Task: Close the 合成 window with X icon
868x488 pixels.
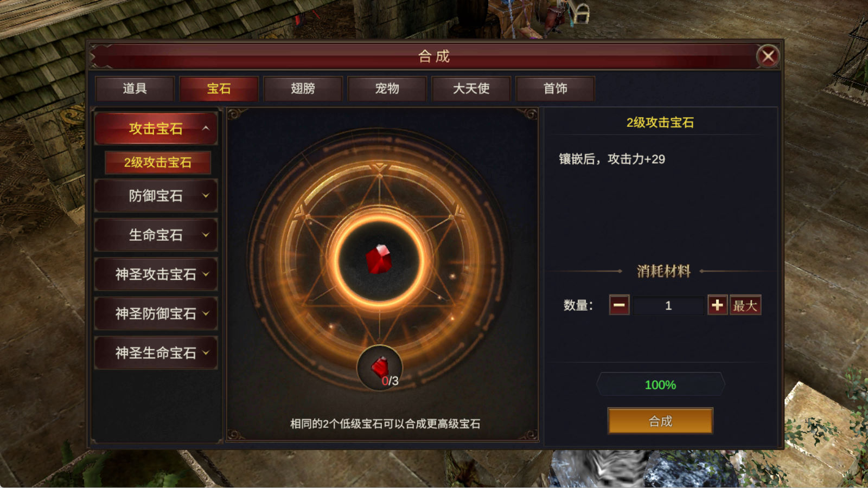Action: pos(768,56)
